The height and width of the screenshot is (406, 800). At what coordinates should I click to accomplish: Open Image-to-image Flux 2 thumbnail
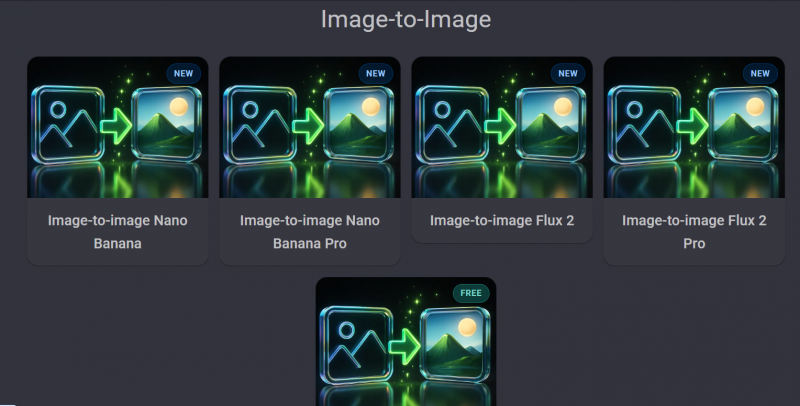pos(502,127)
